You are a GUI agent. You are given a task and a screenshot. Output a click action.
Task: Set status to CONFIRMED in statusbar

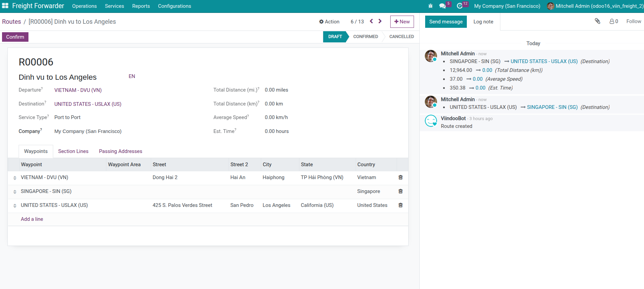[365, 37]
